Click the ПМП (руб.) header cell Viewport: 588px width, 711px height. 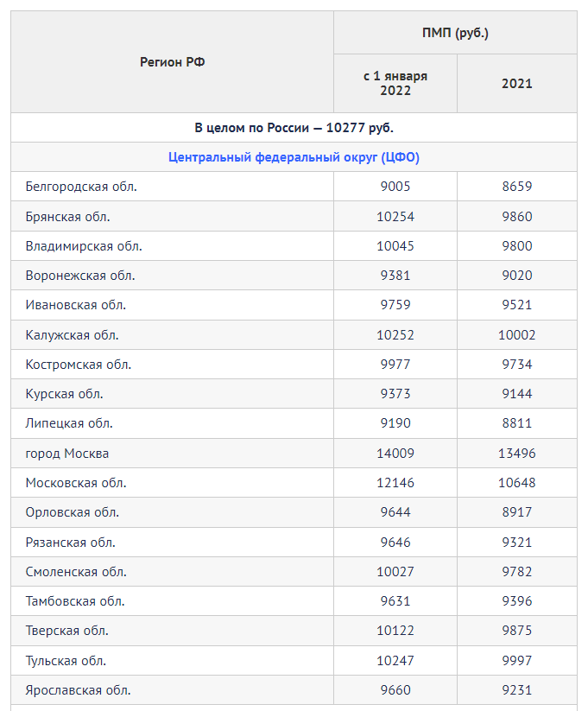click(455, 33)
